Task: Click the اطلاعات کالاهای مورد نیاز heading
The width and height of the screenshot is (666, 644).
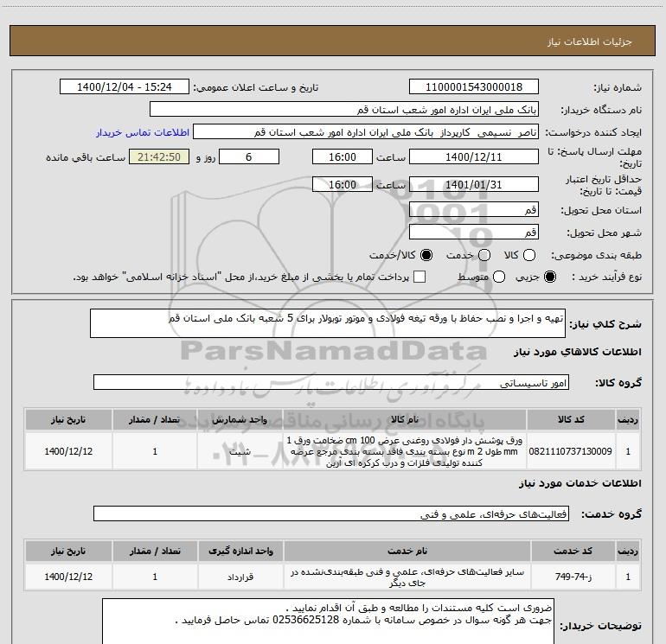Action: [577, 352]
